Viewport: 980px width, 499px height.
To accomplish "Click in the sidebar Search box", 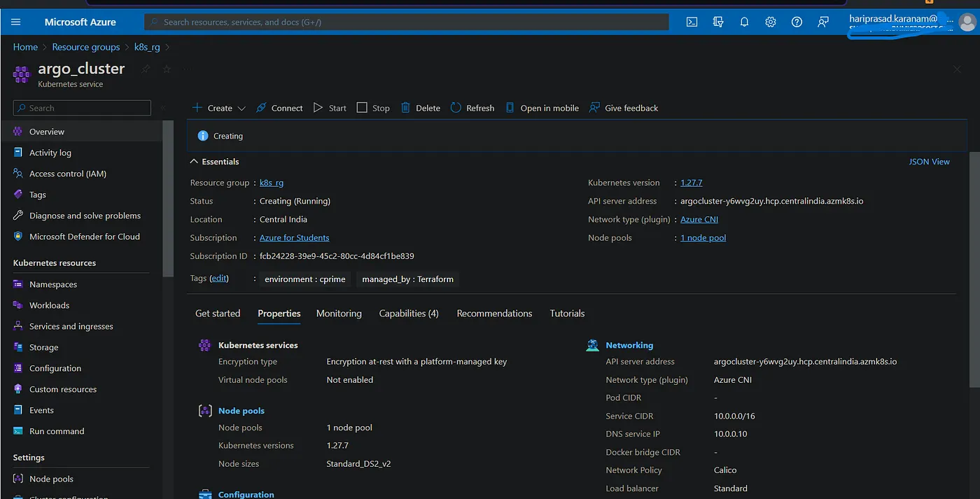I will point(82,108).
